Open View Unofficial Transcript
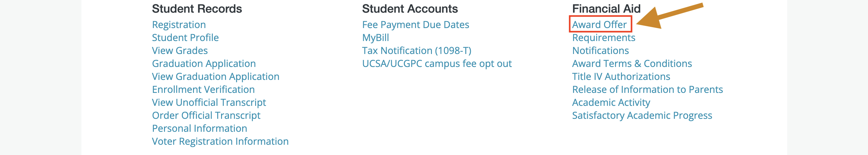The height and width of the screenshot is (155, 868). pyautogui.click(x=209, y=103)
